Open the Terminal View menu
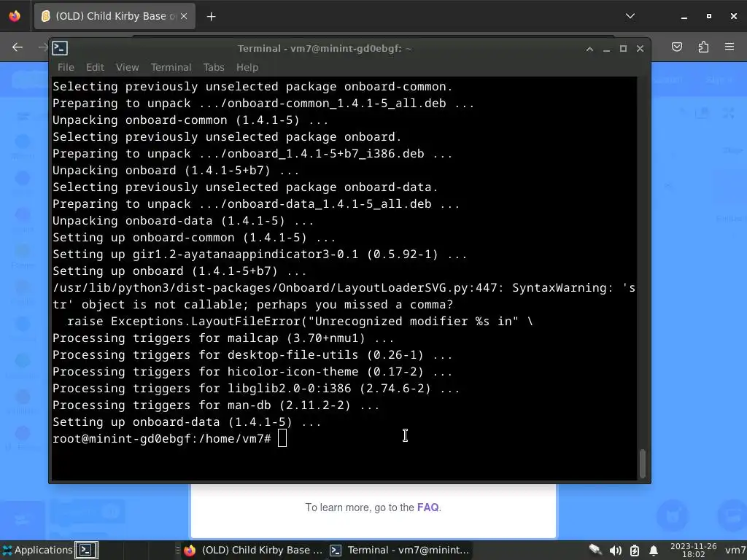This screenshot has width=747, height=560. [127, 67]
